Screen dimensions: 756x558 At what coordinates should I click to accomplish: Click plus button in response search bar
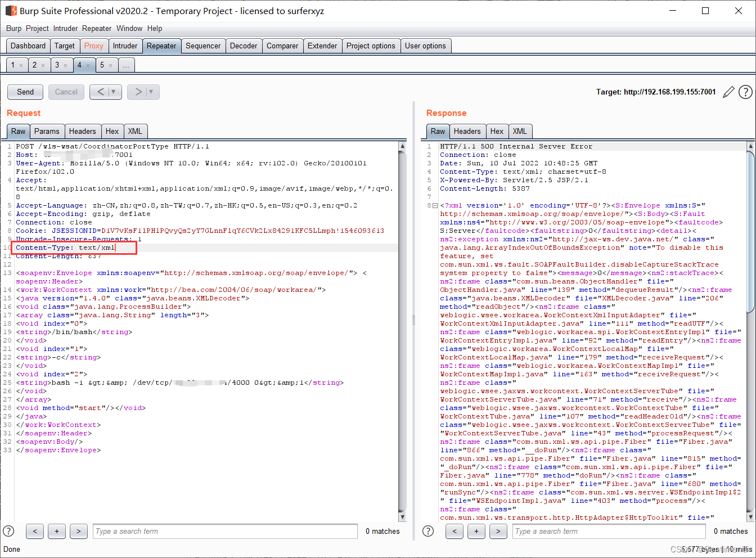coord(476,531)
